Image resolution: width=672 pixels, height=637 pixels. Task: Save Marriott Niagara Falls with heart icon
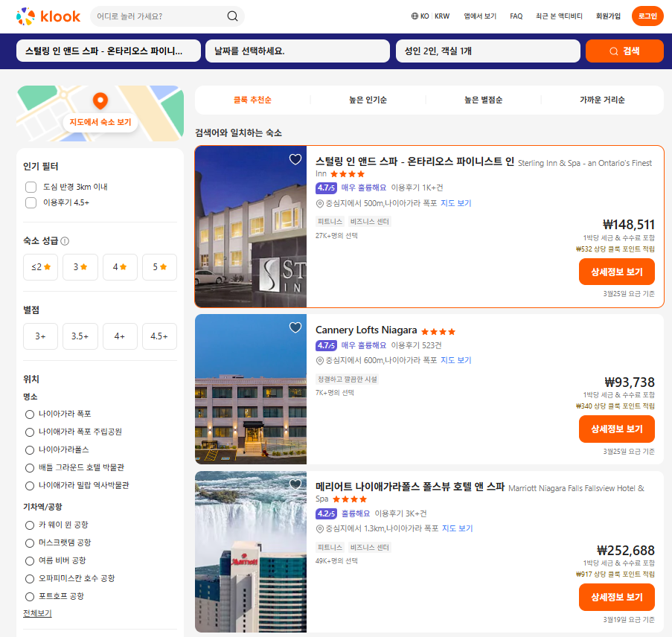(x=295, y=484)
